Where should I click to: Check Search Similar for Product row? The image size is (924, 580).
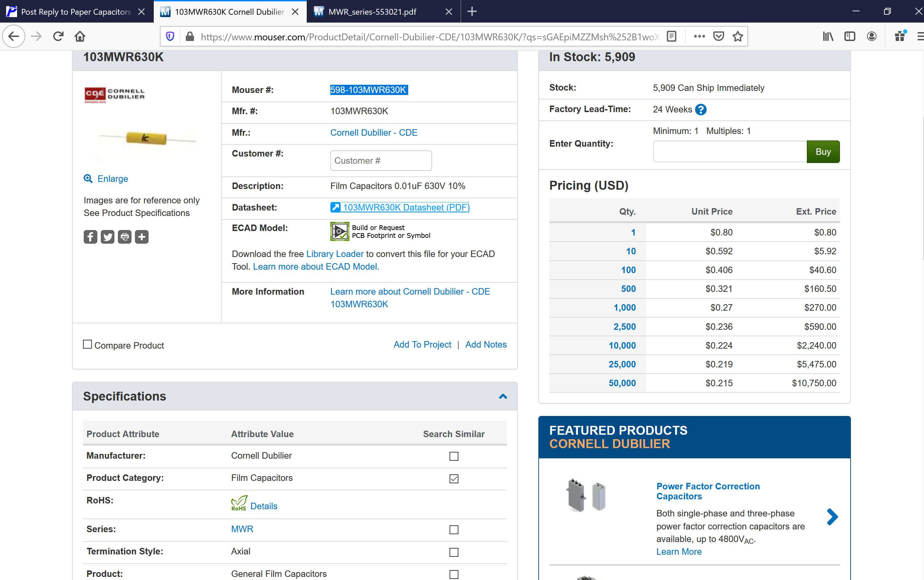point(454,574)
